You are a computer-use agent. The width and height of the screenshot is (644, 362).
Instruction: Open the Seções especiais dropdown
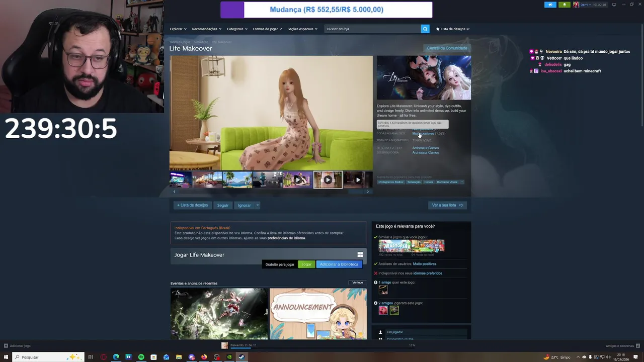(302, 29)
